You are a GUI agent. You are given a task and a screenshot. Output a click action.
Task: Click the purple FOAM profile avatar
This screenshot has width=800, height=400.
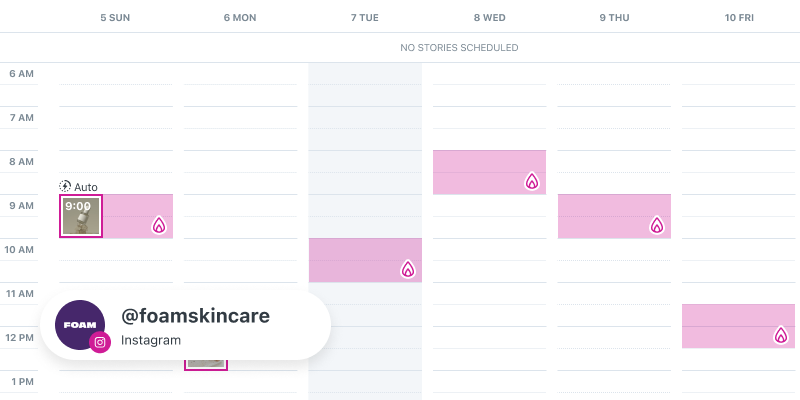click(78, 324)
